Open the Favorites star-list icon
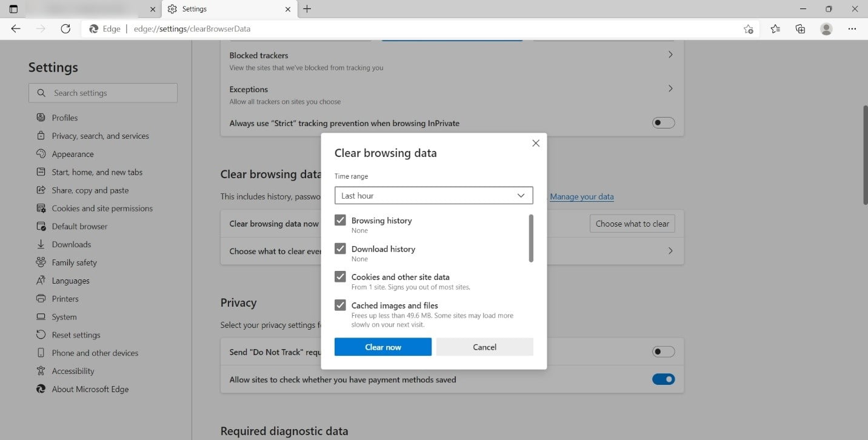Screen dimensions: 868x440 [775, 28]
